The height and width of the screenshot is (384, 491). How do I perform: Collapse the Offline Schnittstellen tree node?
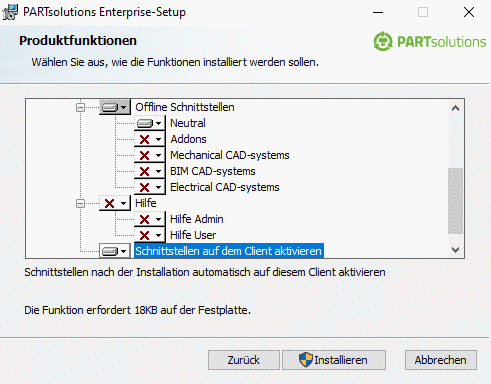click(x=80, y=107)
